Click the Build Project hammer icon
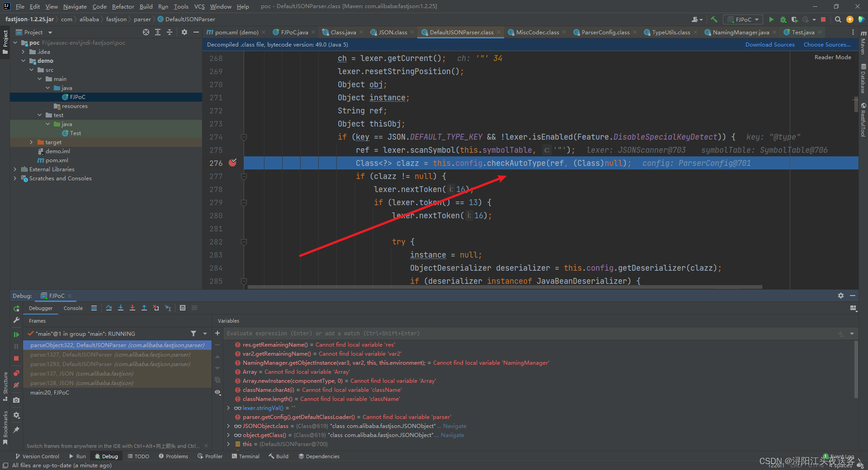868x470 pixels. (x=714, y=19)
